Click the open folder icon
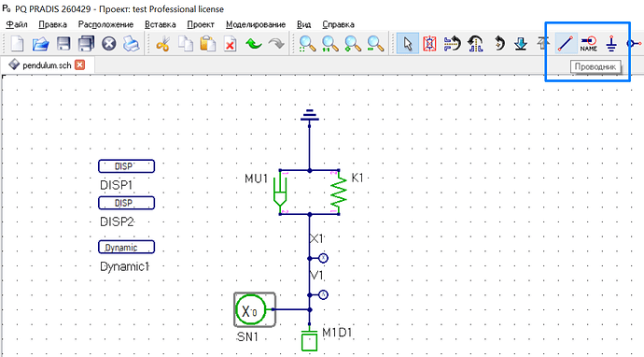Image resolution: width=644 pixels, height=357 pixels. [x=40, y=44]
